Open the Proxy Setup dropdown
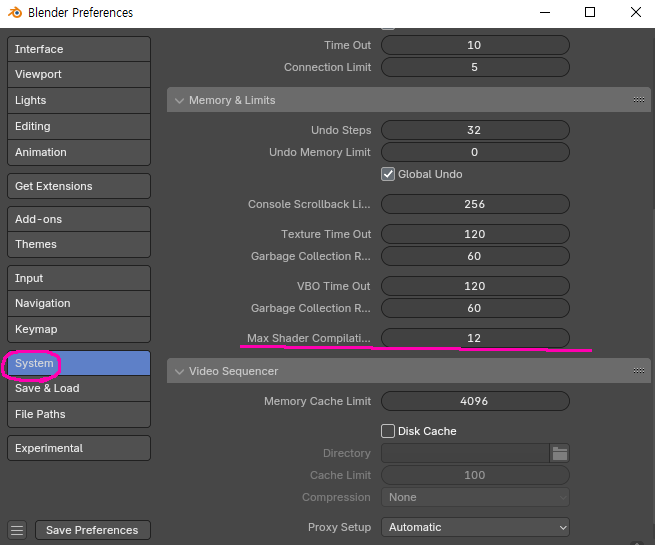Viewport: 655px width, 545px height. pyautogui.click(x=475, y=527)
